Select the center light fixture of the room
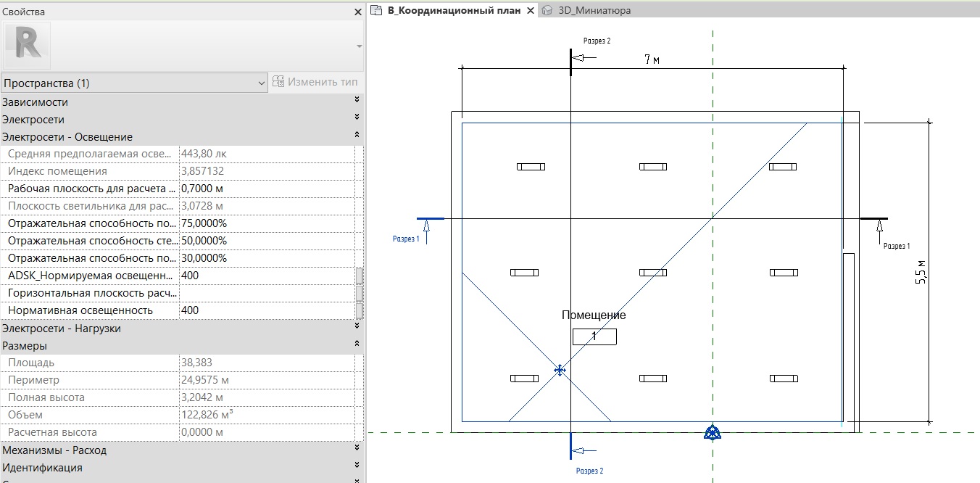This screenshot has width=980, height=483. [x=653, y=273]
